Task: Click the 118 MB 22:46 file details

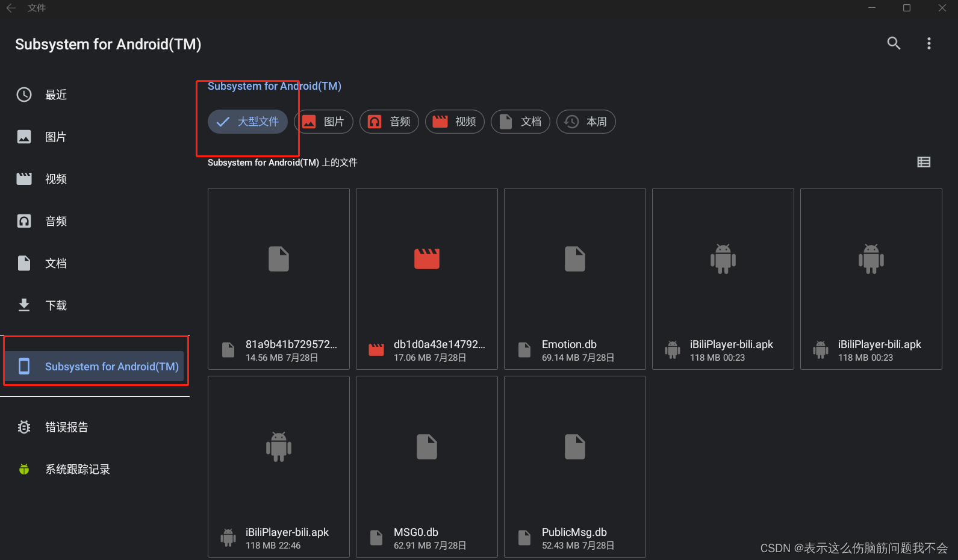Action: click(x=273, y=546)
